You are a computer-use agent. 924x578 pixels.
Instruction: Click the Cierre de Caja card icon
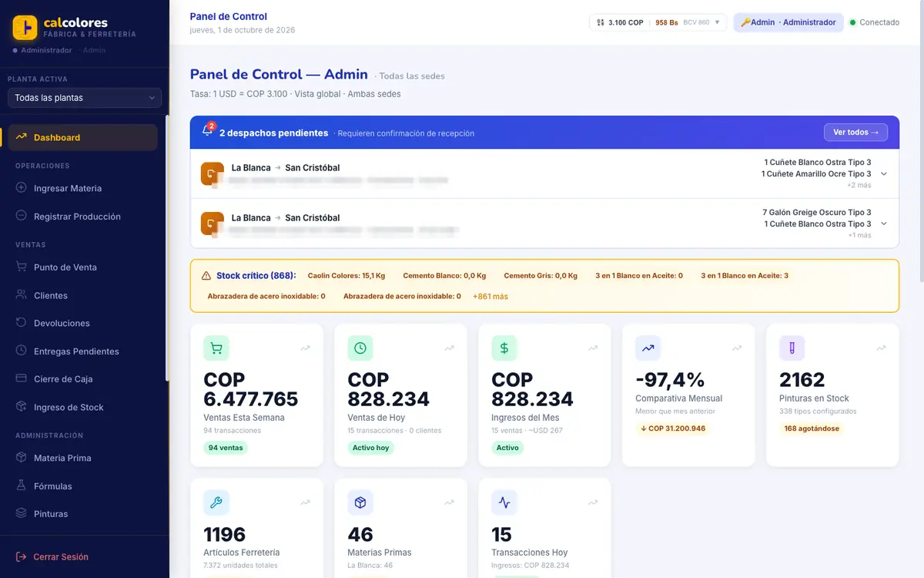coord(21,378)
